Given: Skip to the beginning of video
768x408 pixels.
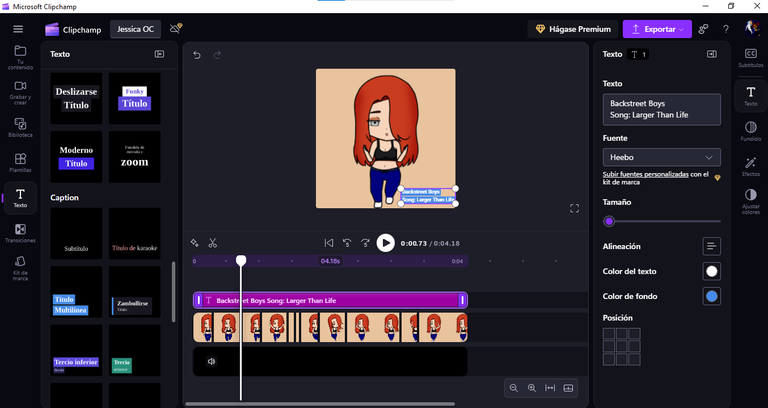Looking at the screenshot, I should tap(329, 243).
